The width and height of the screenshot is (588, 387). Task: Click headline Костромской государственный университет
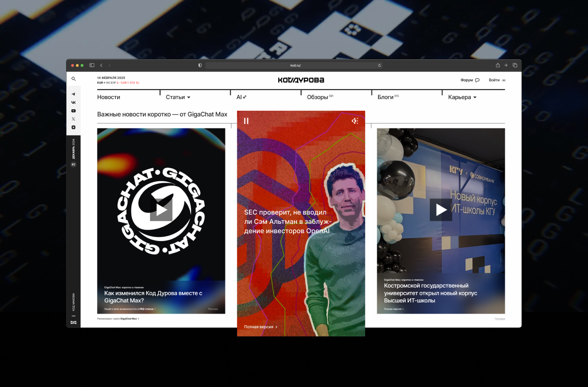[431, 293]
